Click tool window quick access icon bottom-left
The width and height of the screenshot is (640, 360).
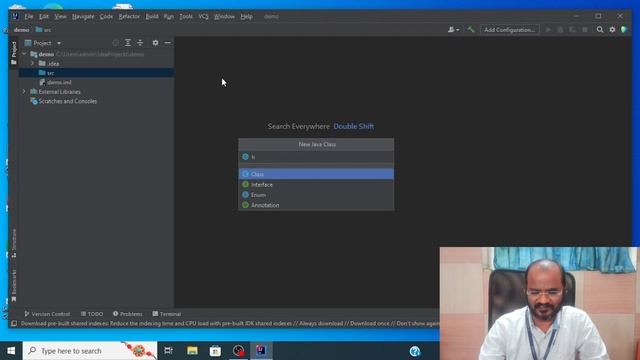point(13,324)
